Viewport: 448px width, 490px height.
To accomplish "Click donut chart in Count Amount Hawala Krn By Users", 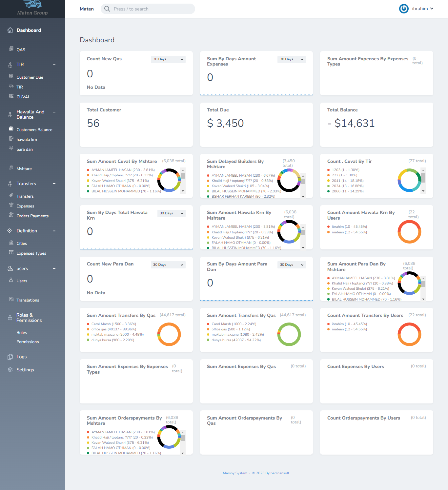I will click(x=409, y=232).
